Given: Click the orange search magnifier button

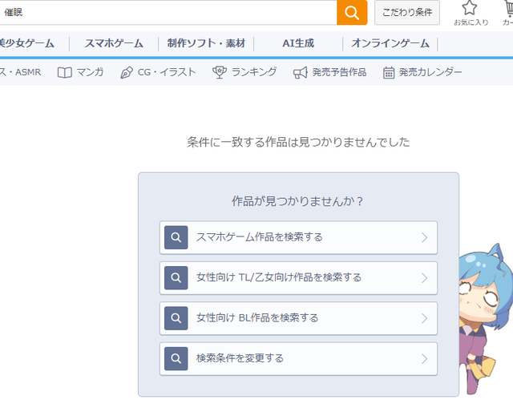Looking at the screenshot, I should click(352, 13).
